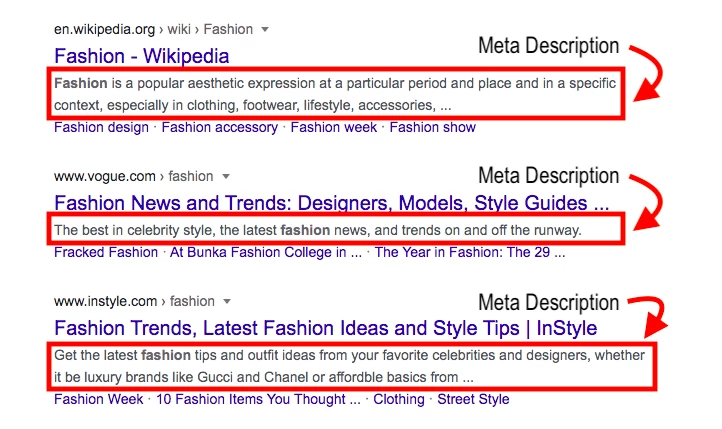Click the en.wikipedia.org › wiki › Fashion URL
The height and width of the screenshot is (429, 722).
(153, 29)
